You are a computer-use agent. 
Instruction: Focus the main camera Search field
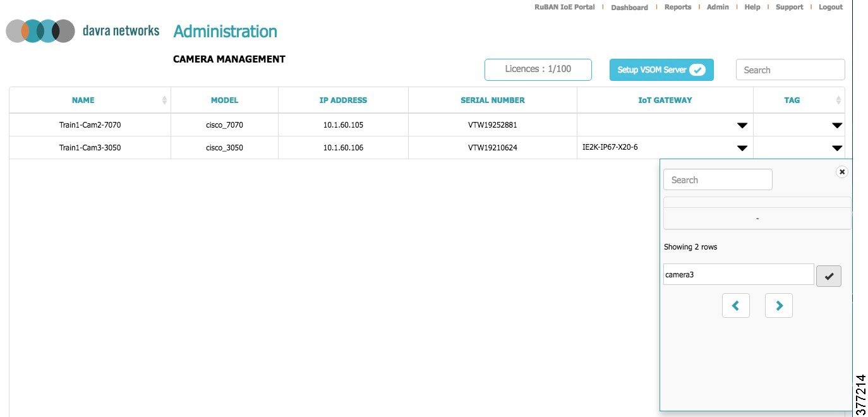coord(790,69)
